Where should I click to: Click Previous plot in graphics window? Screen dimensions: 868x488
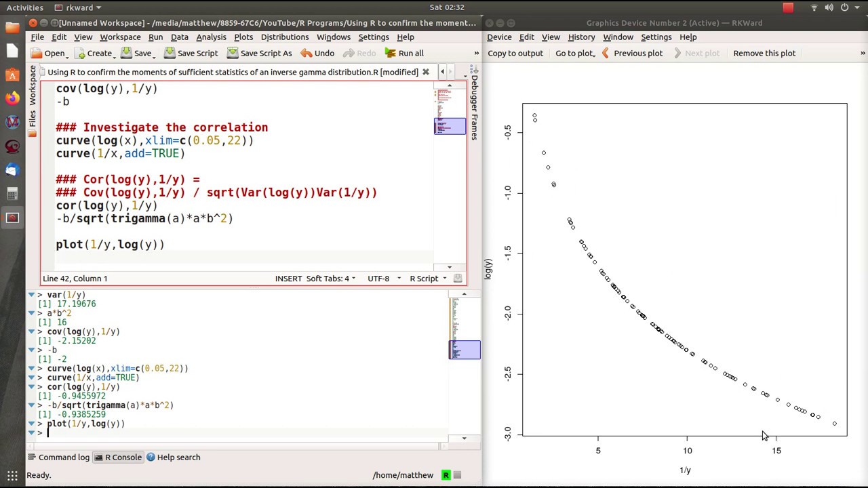(632, 53)
